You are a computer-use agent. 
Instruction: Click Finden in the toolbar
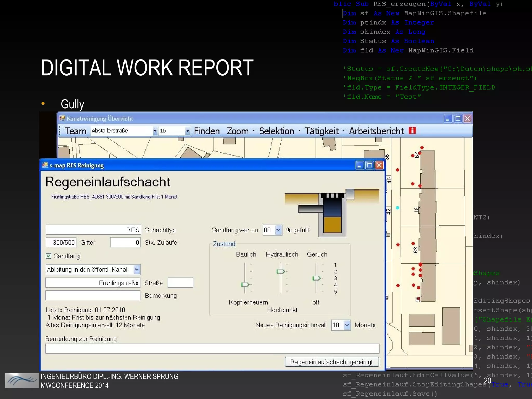click(207, 131)
